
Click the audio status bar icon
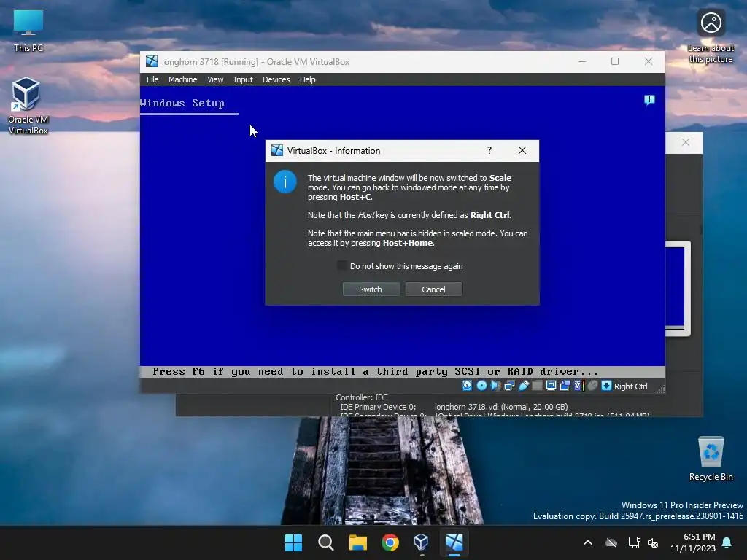tap(495, 386)
